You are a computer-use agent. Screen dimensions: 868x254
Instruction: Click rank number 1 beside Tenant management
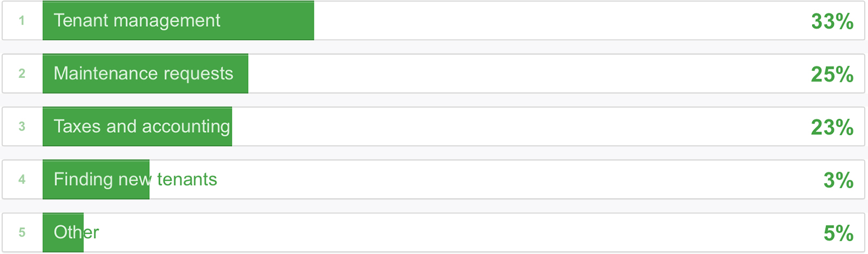pyautogui.click(x=22, y=21)
